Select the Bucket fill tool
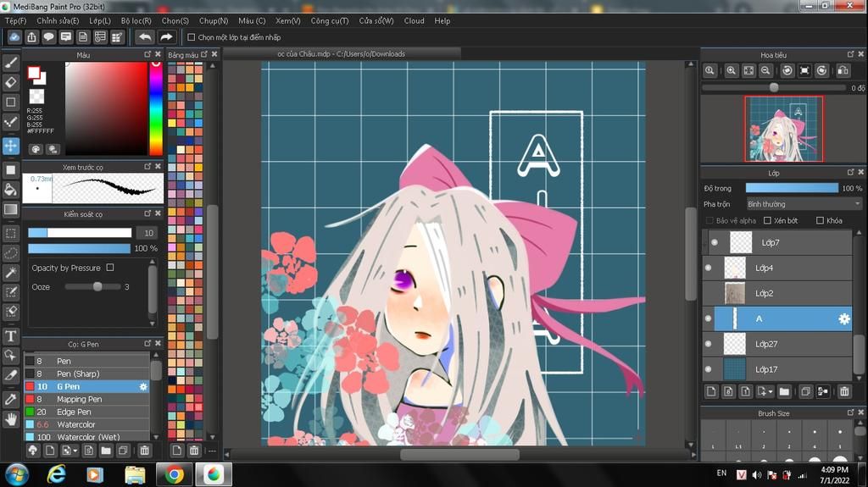868x487 pixels. pyautogui.click(x=10, y=190)
